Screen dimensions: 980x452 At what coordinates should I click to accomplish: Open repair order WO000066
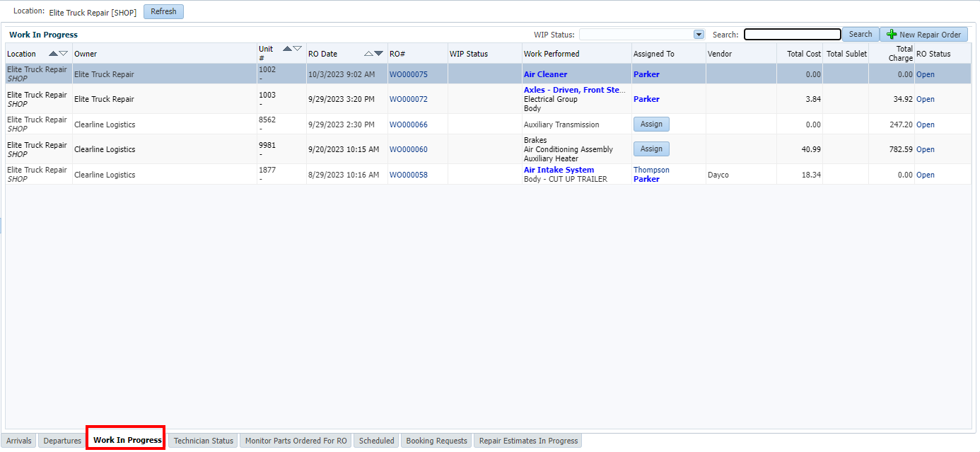tap(409, 124)
